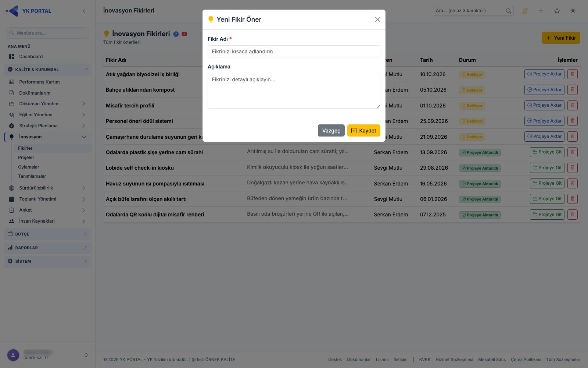Click the Fikir Adı input field
Image resolution: width=588 pixels, height=368 pixels.
pyautogui.click(x=294, y=52)
